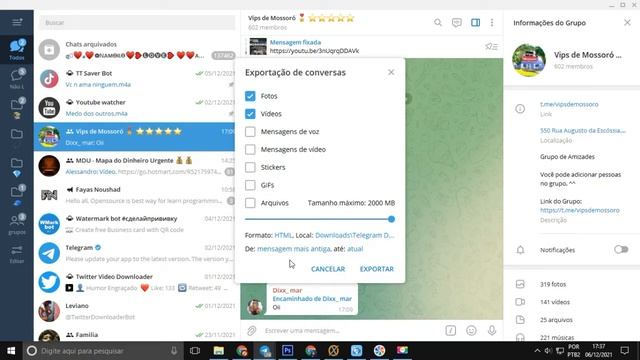Image resolution: width=640 pixels, height=360 pixels.
Task: Click the EXPORTAR button
Action: click(377, 269)
